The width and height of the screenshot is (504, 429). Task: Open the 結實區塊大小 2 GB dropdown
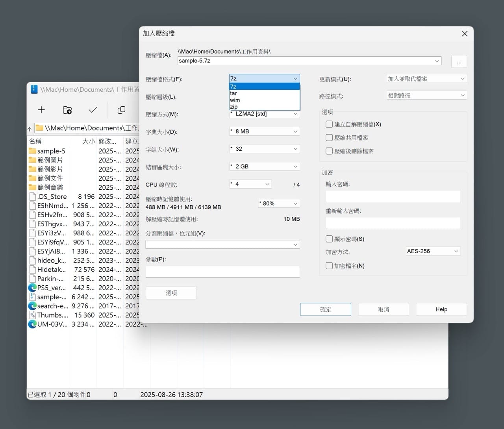pos(264,166)
